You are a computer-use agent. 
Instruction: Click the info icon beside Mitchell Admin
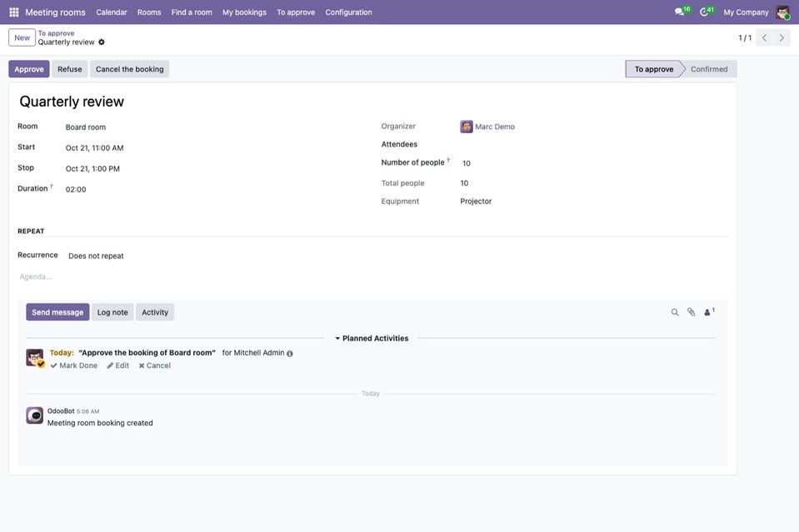pyautogui.click(x=290, y=353)
